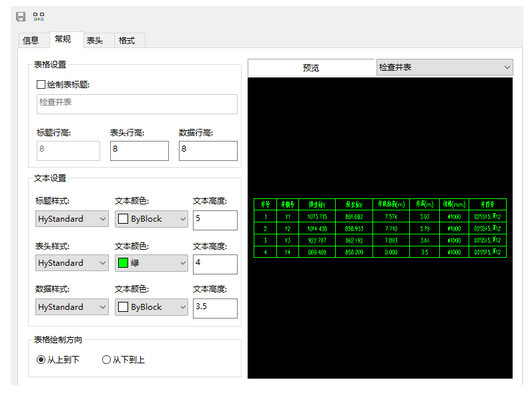Open the 检查井表 preview dropdown

tap(445, 67)
